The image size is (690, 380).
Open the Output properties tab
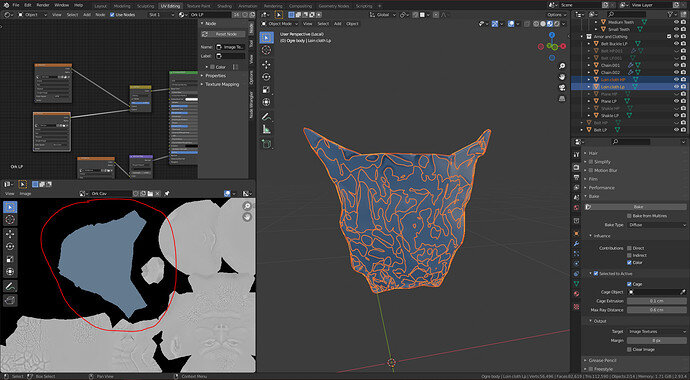576,177
